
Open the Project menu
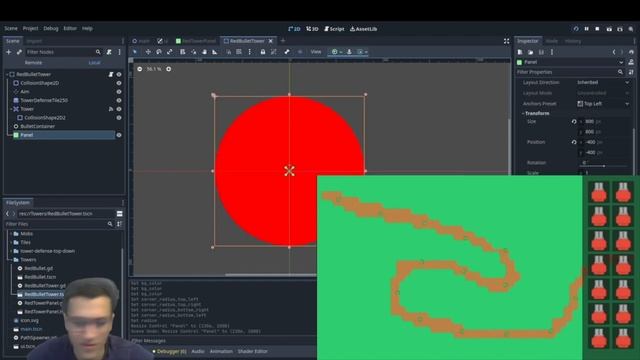point(30,29)
